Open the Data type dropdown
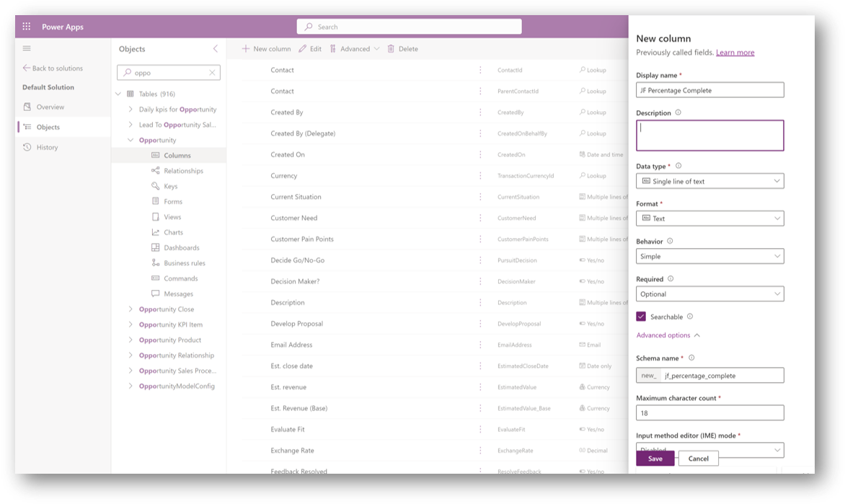845x504 pixels. tap(709, 182)
